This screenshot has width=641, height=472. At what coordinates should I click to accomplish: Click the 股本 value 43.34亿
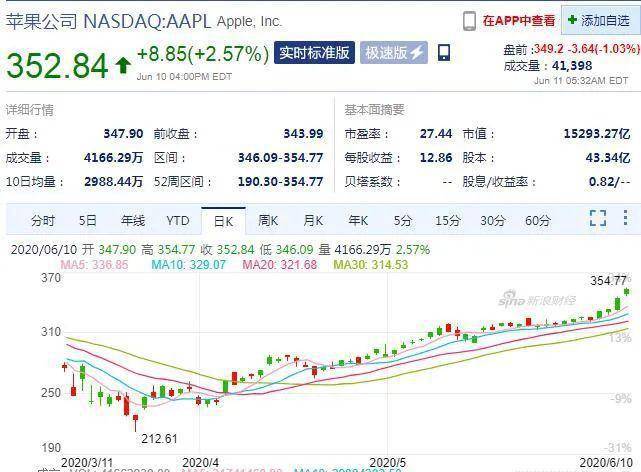click(608, 158)
